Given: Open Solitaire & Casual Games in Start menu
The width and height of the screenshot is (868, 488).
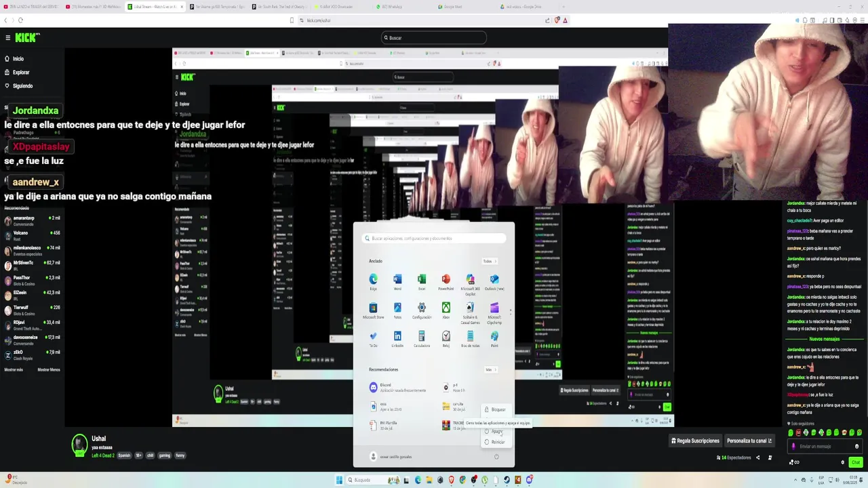Looking at the screenshot, I should (x=470, y=312).
